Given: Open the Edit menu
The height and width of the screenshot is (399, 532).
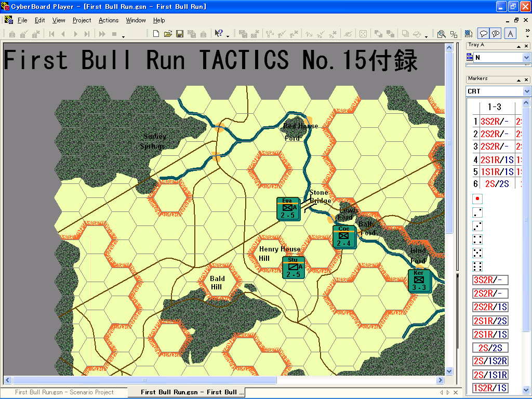Looking at the screenshot, I should tap(39, 20).
